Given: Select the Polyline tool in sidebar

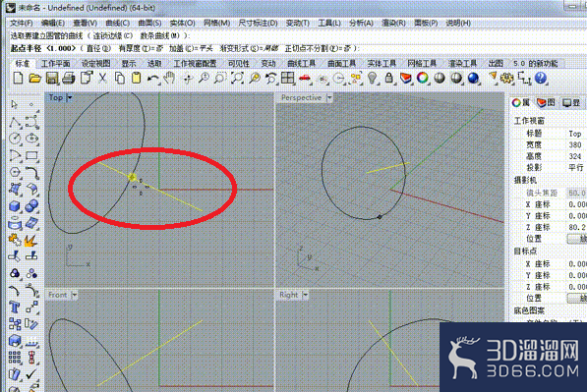Looking at the screenshot, I should (x=15, y=122).
